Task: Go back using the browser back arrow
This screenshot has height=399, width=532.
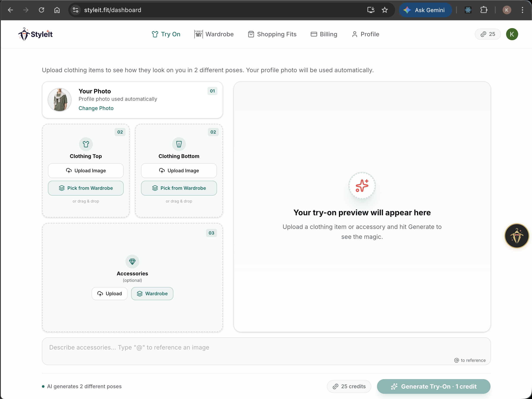Action: (10, 10)
